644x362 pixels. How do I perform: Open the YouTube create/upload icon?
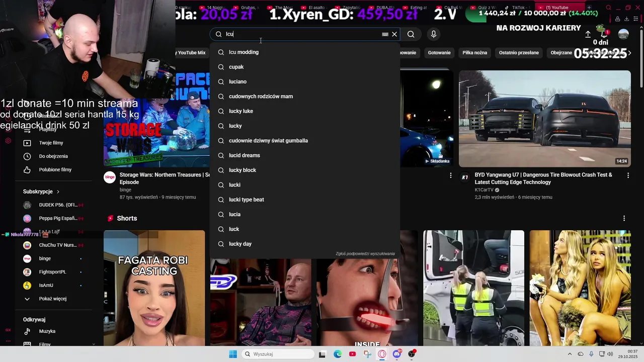coord(588,34)
